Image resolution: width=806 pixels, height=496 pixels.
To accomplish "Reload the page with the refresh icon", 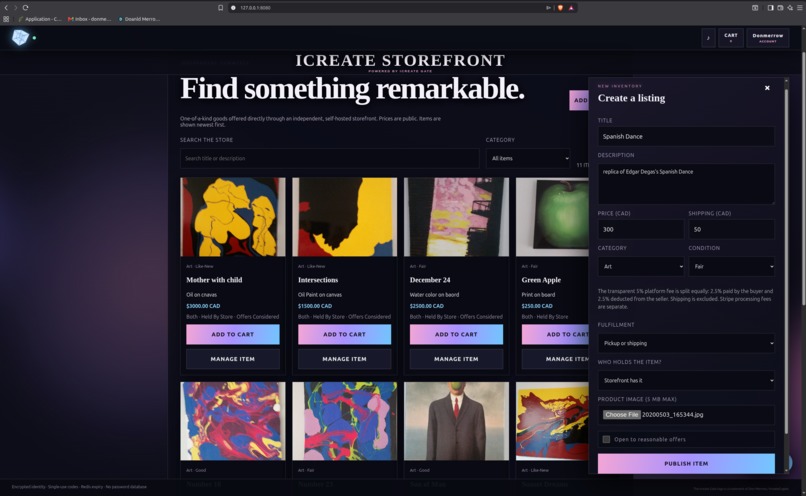I will (x=25, y=8).
